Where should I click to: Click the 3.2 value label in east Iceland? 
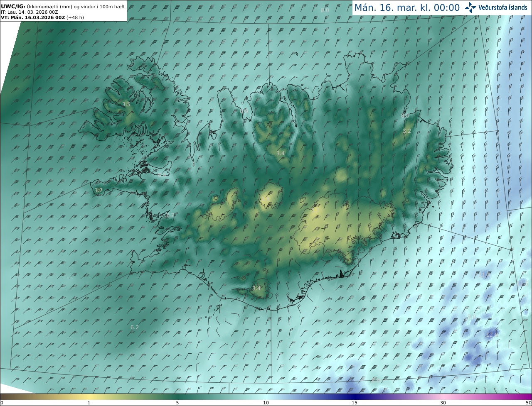407,131
